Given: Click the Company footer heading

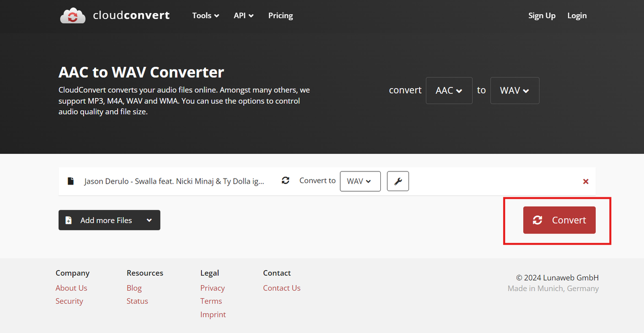Looking at the screenshot, I should (72, 273).
